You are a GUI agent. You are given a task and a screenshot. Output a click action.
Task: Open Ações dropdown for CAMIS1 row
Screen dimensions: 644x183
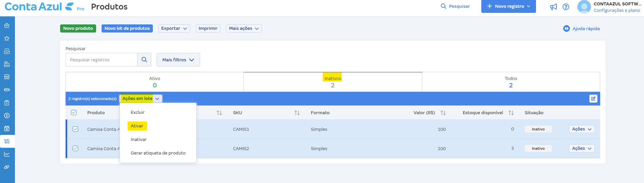pos(582,129)
